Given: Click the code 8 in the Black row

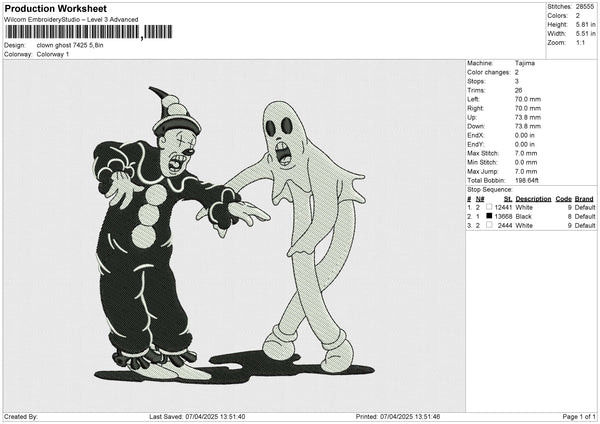Looking at the screenshot, I should [x=569, y=217].
